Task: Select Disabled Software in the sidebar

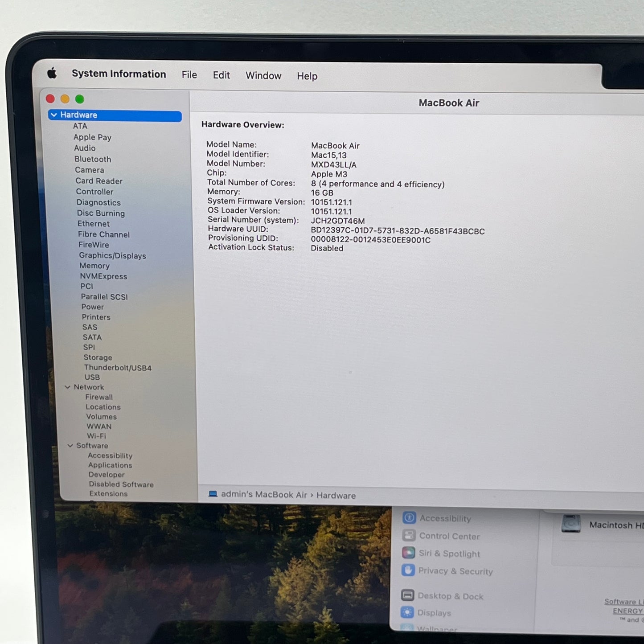Action: click(x=121, y=484)
